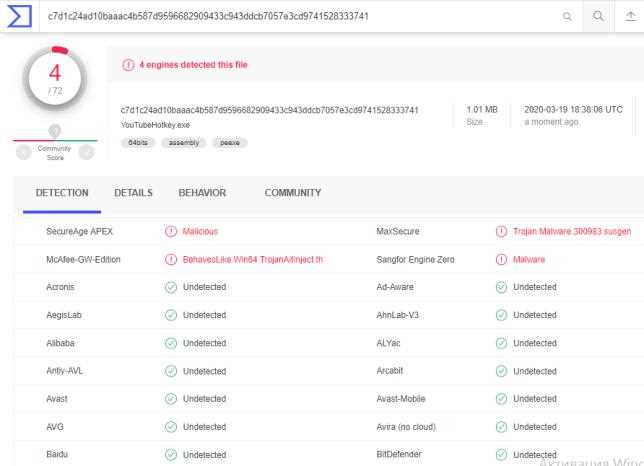This screenshot has width=644, height=466.
Task: Click the VirusTotal sigma logo
Action: coord(19,16)
